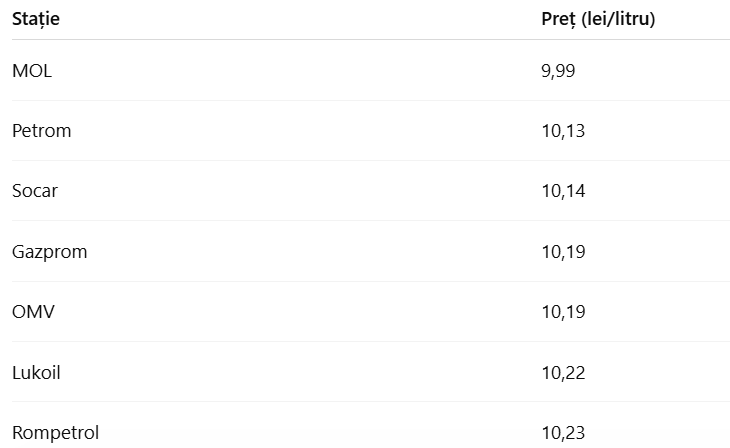This screenshot has height=448, width=730.
Task: Click the 10,19 price in Gazprom row
Action: 563,252
